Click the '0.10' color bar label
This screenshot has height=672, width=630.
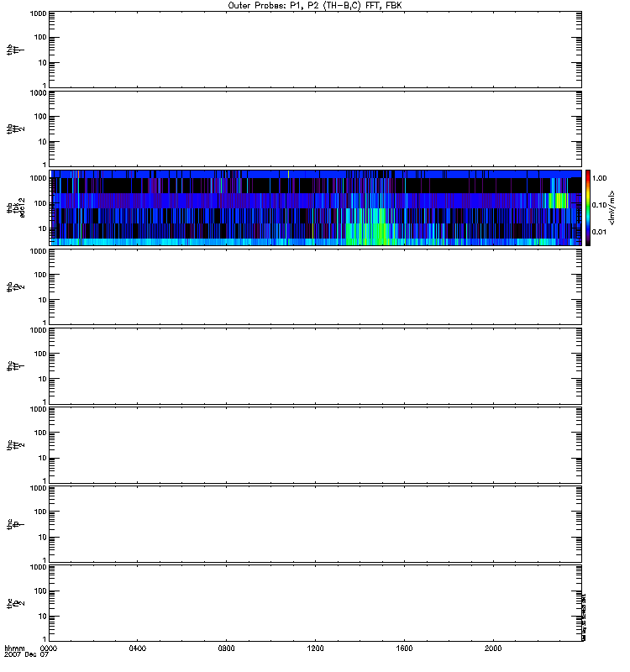[x=599, y=205]
